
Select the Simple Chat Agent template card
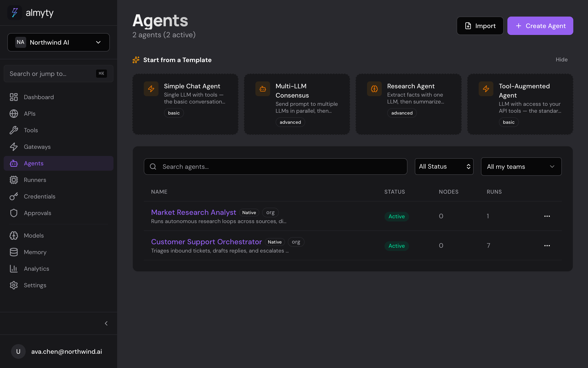click(x=185, y=104)
